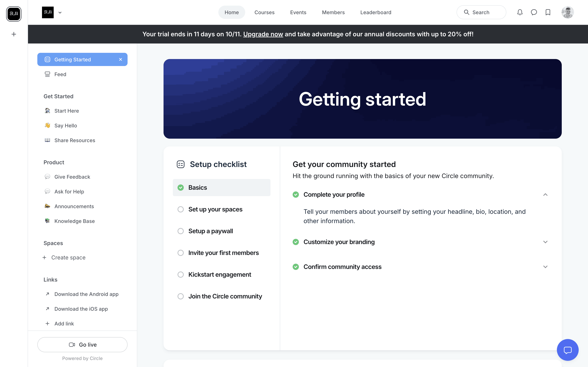Mark Set up your spaces as complete
The width and height of the screenshot is (588, 367).
(x=180, y=209)
